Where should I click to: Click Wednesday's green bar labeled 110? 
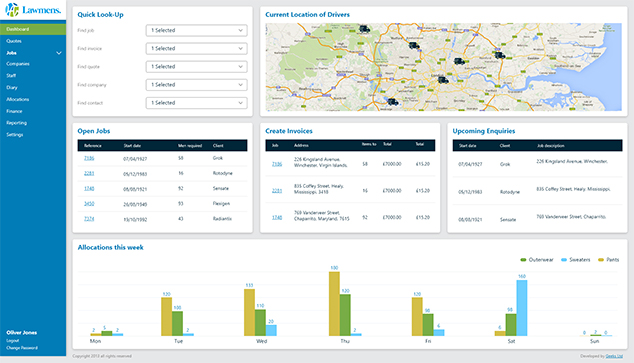click(260, 323)
